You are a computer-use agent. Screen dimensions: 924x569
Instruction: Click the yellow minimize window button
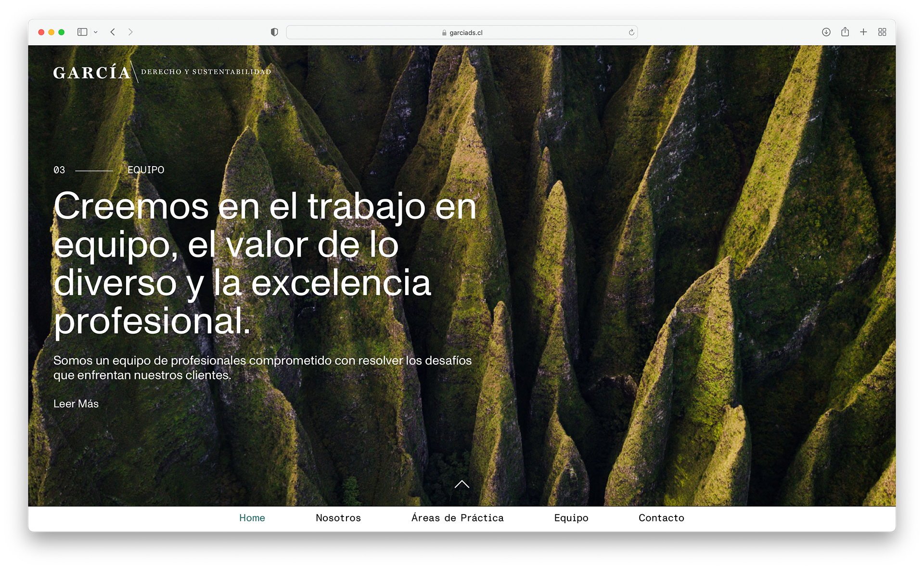(x=51, y=32)
